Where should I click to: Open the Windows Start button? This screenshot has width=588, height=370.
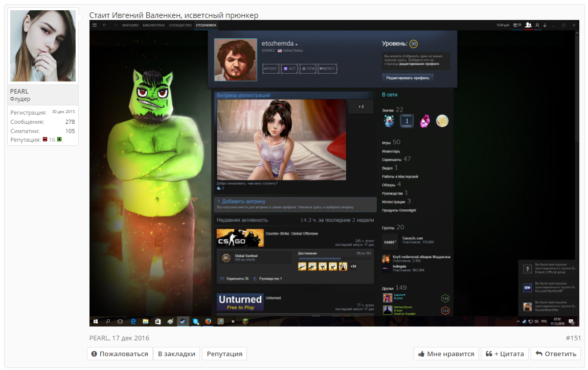click(96, 321)
